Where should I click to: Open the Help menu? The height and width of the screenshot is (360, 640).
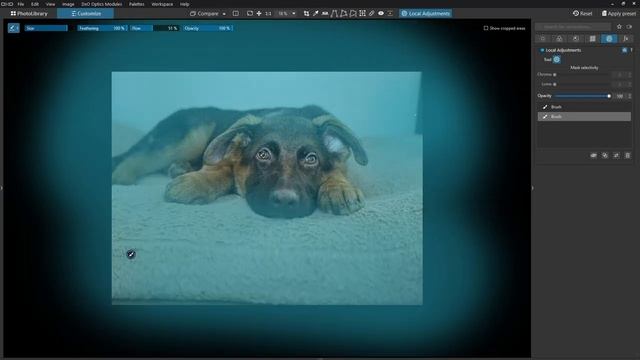tap(184, 4)
